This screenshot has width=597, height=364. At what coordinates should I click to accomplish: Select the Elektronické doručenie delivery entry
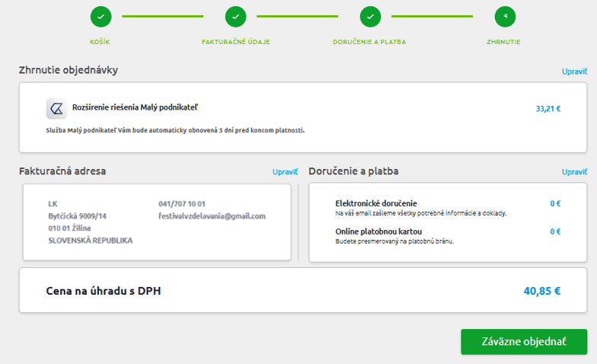tap(375, 203)
